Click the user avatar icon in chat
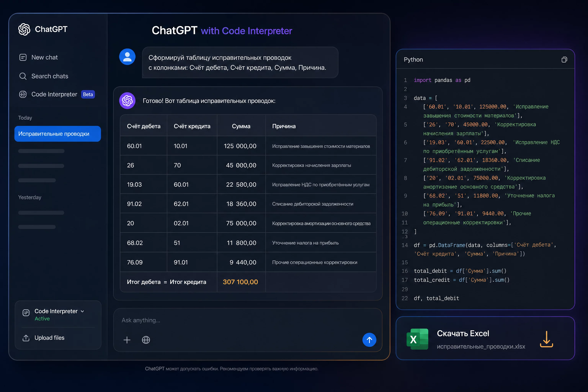The height and width of the screenshot is (392, 588). pos(127,57)
